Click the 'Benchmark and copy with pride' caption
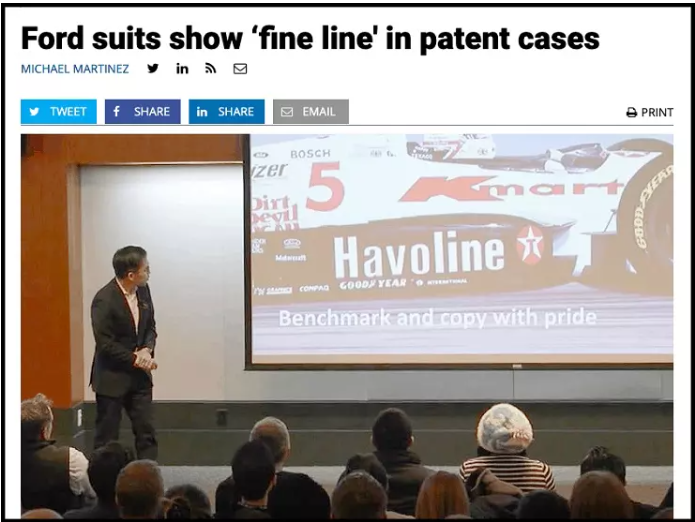This screenshot has height=522, width=695. (437, 318)
